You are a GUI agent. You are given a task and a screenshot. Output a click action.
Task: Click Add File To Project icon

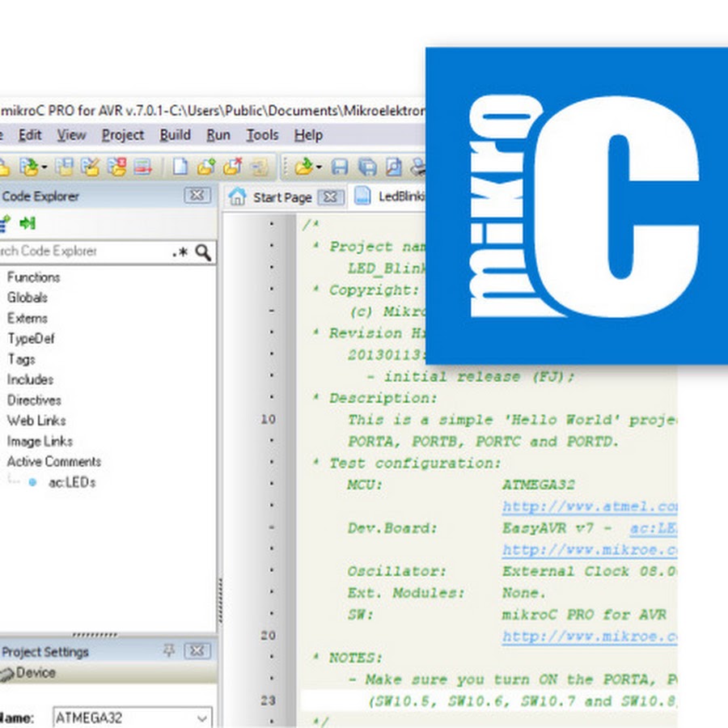tap(206, 167)
